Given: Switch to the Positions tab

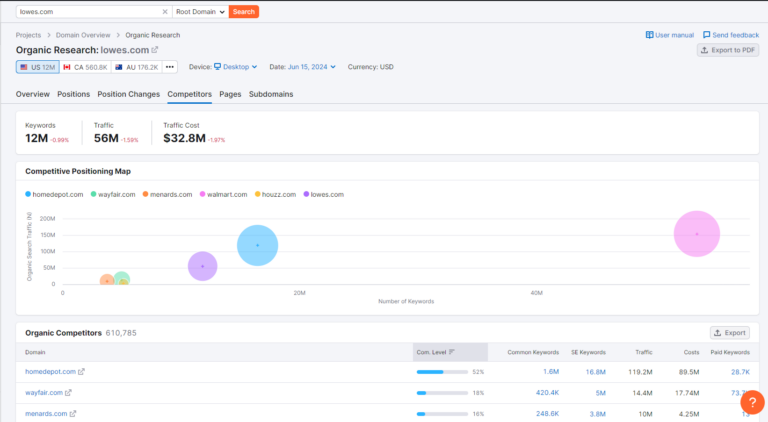Looking at the screenshot, I should (x=73, y=94).
